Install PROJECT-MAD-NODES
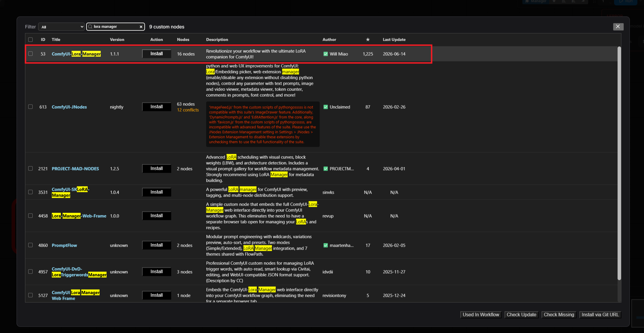This screenshot has height=333, width=644. point(157,168)
